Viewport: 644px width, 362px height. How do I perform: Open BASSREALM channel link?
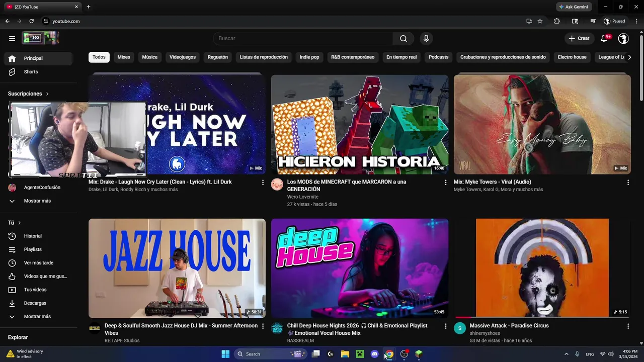tap(300, 341)
